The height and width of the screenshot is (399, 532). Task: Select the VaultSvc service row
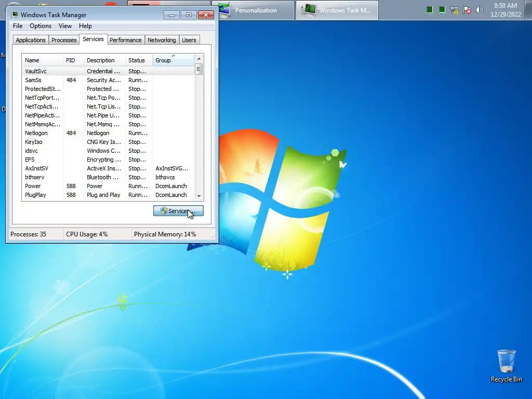pyautogui.click(x=108, y=71)
